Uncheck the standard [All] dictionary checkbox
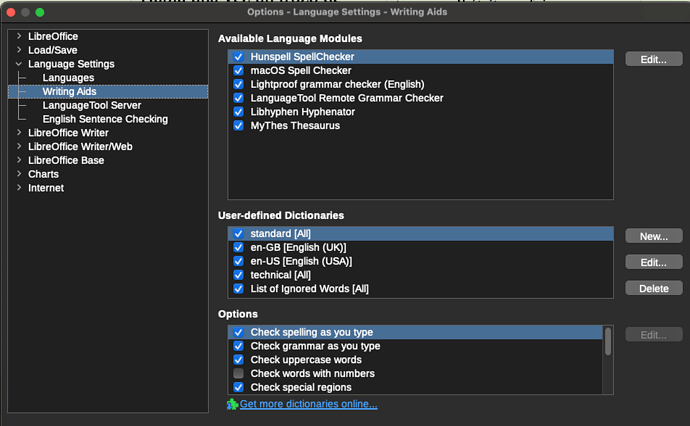Viewport: 690px width, 426px height. point(239,234)
